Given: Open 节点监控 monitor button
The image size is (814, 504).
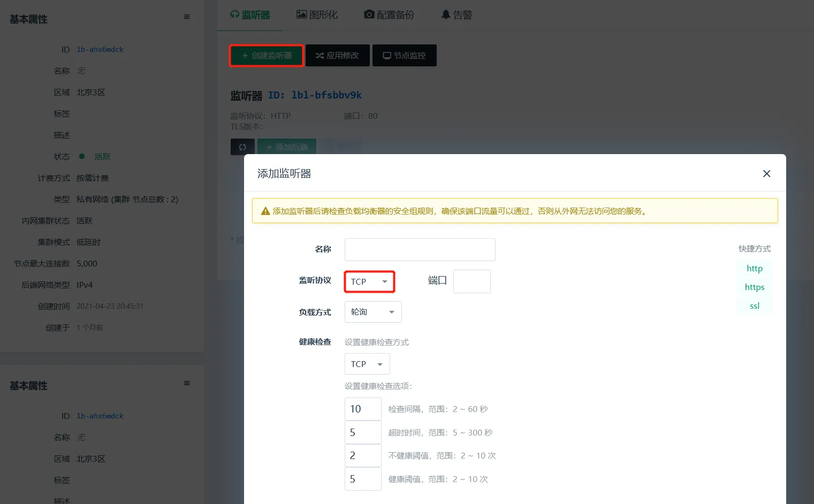Looking at the screenshot, I should point(404,56).
